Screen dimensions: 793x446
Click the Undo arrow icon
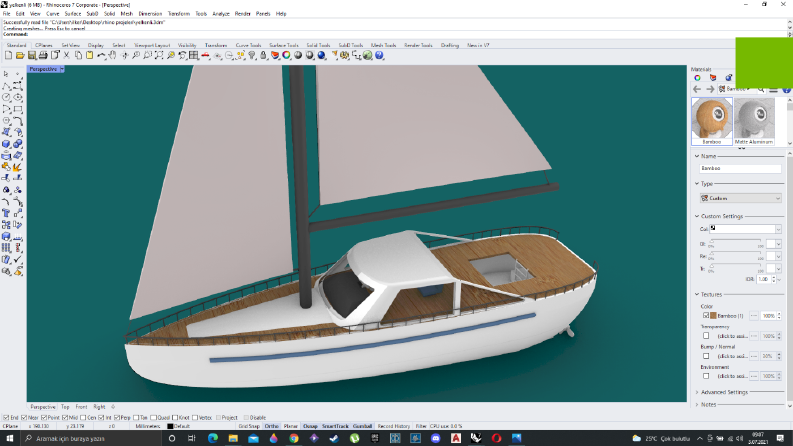101,55
